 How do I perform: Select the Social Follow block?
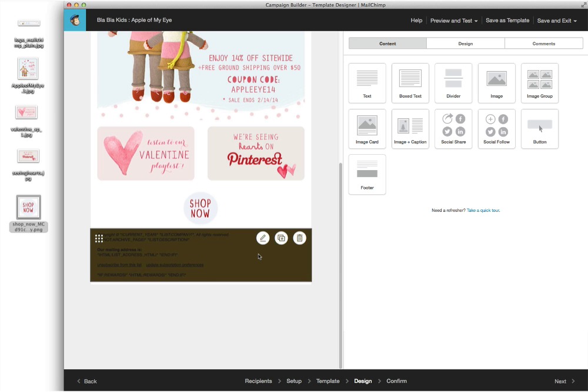[496, 129]
